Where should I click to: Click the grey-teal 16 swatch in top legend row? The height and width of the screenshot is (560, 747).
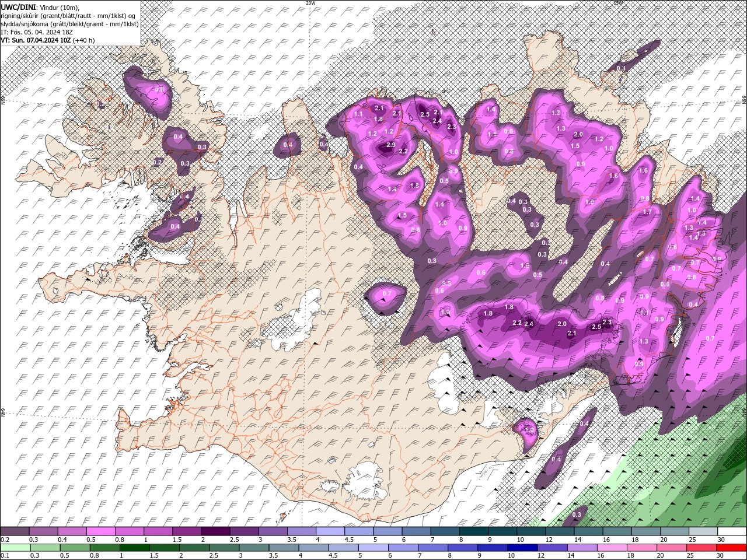[x=617, y=531]
